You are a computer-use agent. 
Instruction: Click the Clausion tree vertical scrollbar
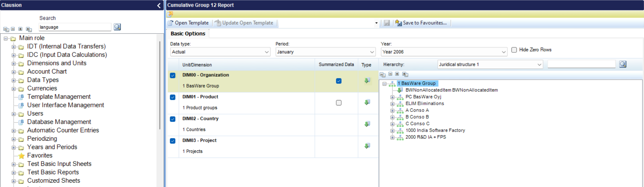click(x=160, y=86)
